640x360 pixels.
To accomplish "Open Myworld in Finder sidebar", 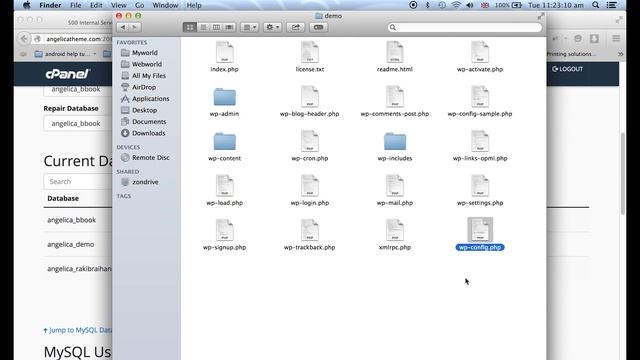I will [146, 53].
